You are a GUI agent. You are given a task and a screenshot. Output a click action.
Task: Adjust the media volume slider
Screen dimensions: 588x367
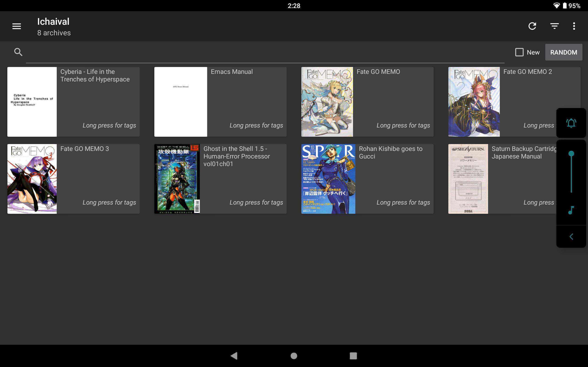click(571, 172)
